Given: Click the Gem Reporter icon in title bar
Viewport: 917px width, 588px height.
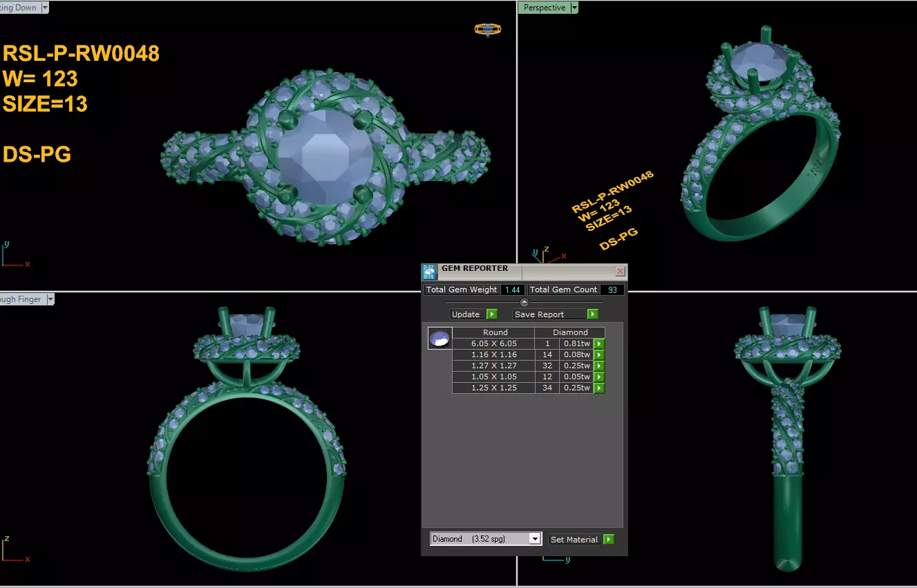Looking at the screenshot, I should tap(429, 272).
